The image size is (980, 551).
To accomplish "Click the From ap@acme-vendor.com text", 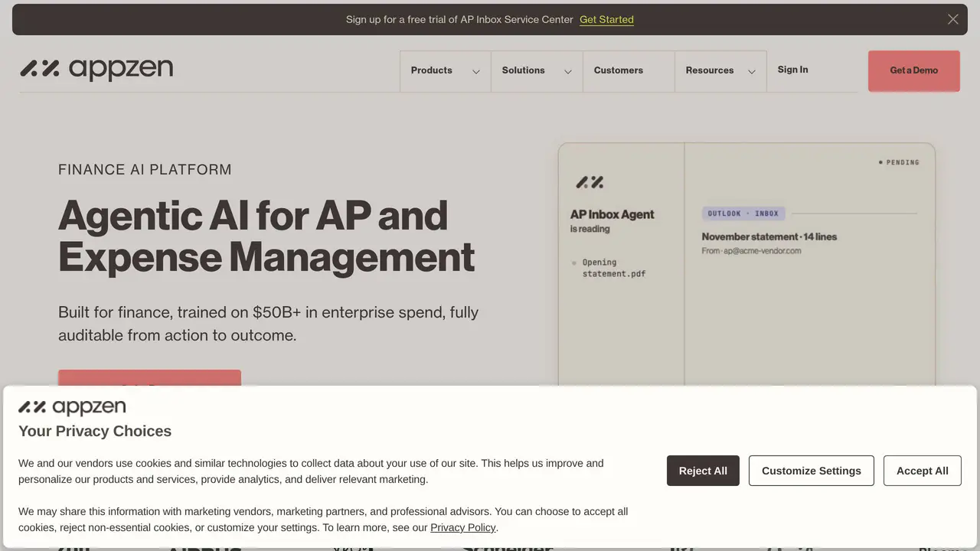I will (751, 251).
